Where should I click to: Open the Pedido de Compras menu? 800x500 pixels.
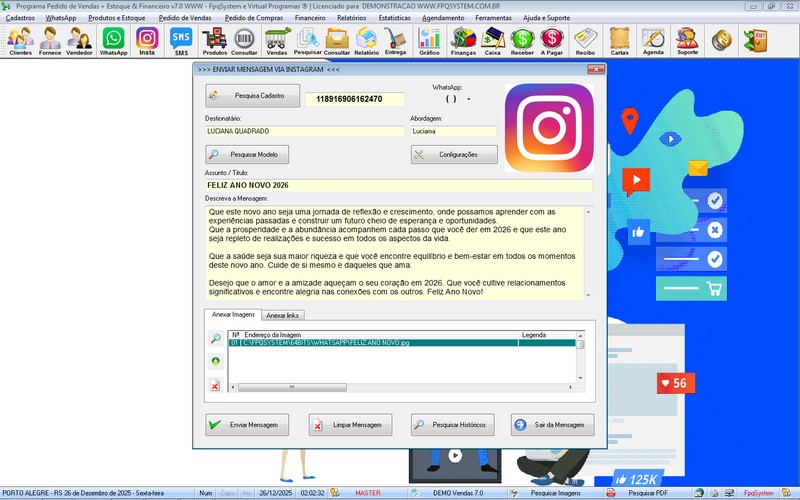tap(254, 18)
